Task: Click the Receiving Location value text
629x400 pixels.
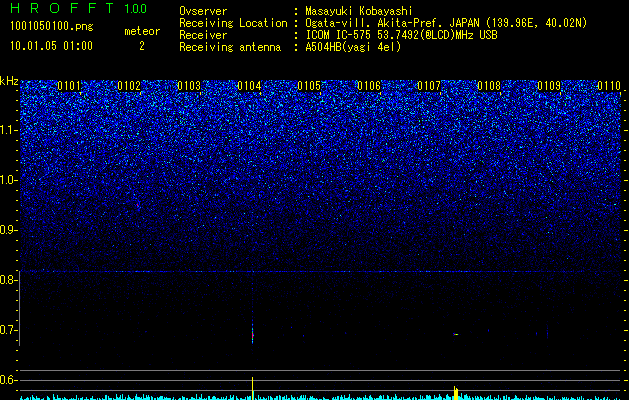Action: tap(448, 23)
